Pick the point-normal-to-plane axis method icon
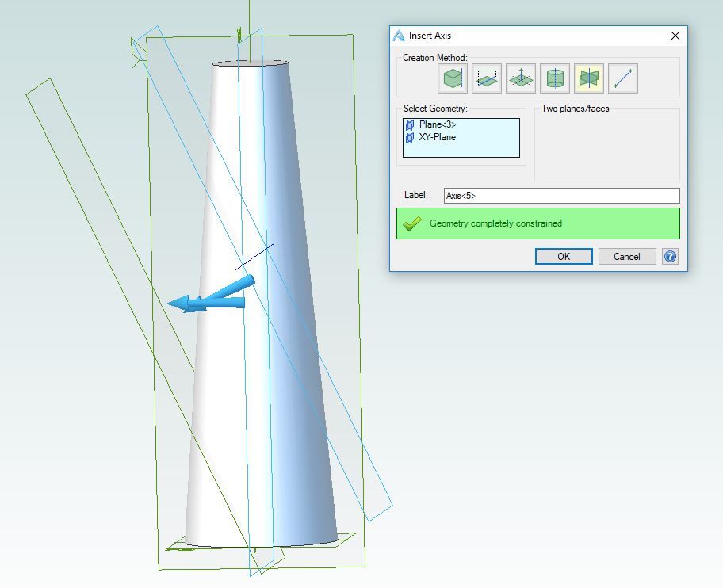 coord(521,78)
